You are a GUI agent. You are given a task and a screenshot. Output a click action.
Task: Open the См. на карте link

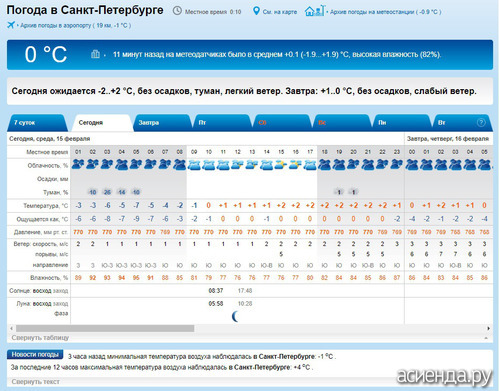point(280,12)
